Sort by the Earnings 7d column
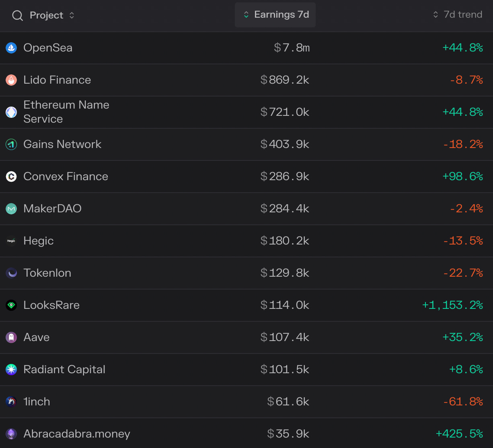The width and height of the screenshot is (493, 448). tap(275, 15)
